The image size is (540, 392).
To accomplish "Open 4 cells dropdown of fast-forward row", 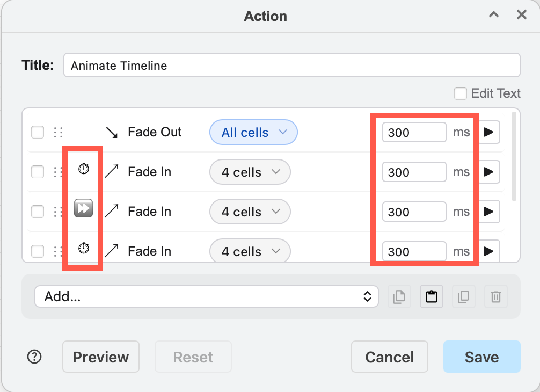I will click(x=250, y=212).
